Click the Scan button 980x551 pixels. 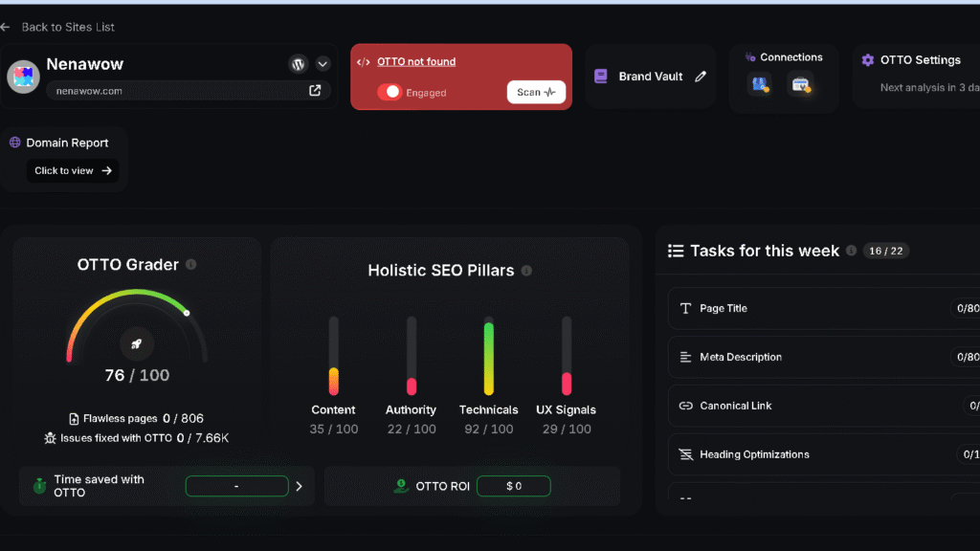click(x=536, y=92)
